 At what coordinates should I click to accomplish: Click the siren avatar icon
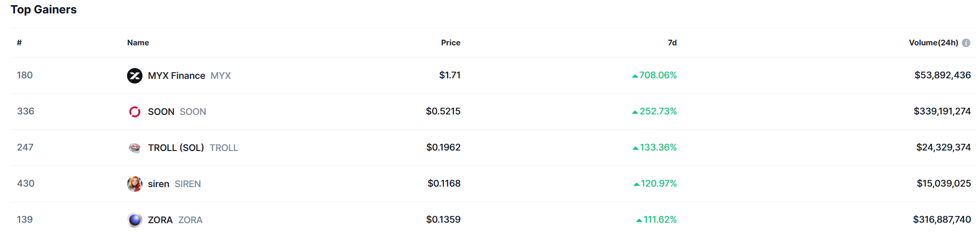click(x=135, y=184)
